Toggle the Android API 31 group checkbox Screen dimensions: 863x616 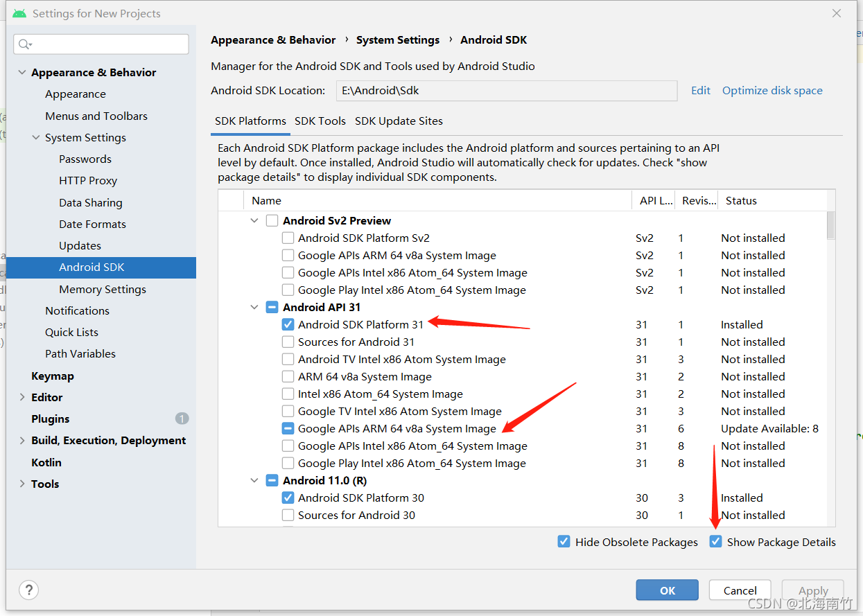(x=272, y=307)
